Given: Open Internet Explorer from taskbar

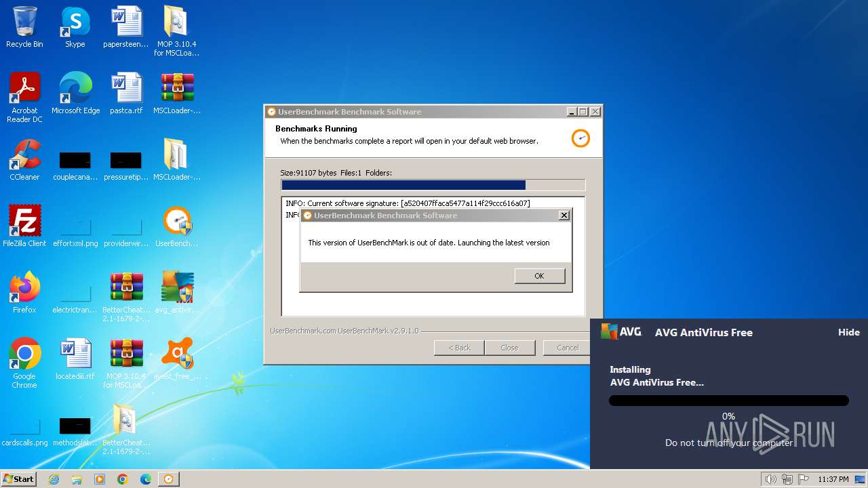Looking at the screenshot, I should tap(54, 479).
